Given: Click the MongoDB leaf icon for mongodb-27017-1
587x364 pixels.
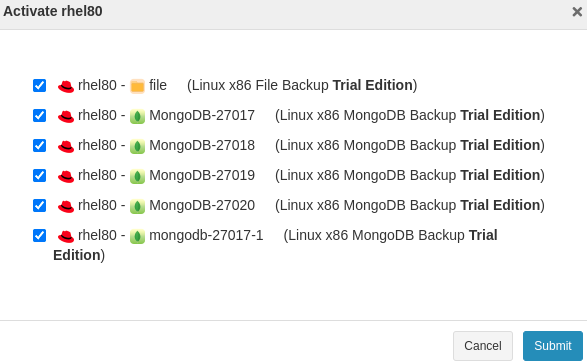Looking at the screenshot, I should (x=137, y=237).
